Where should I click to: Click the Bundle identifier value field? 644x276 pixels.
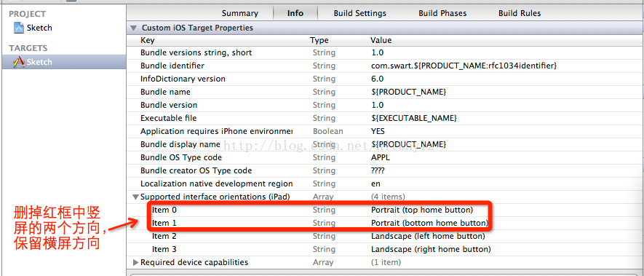point(464,66)
